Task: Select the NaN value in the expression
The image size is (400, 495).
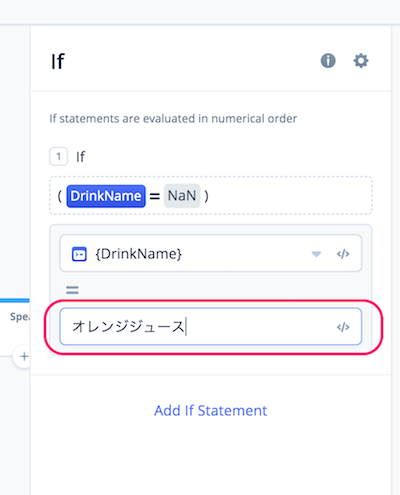Action: tap(182, 196)
